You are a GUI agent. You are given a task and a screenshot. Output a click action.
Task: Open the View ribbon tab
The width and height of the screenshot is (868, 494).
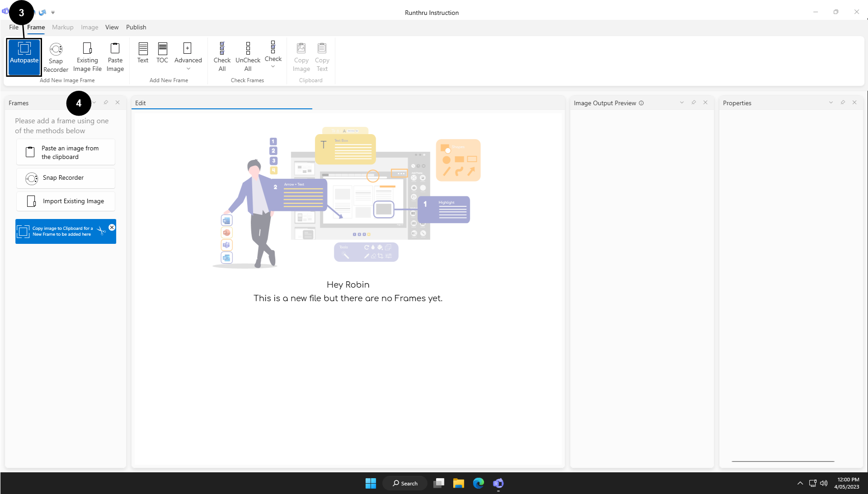point(112,27)
